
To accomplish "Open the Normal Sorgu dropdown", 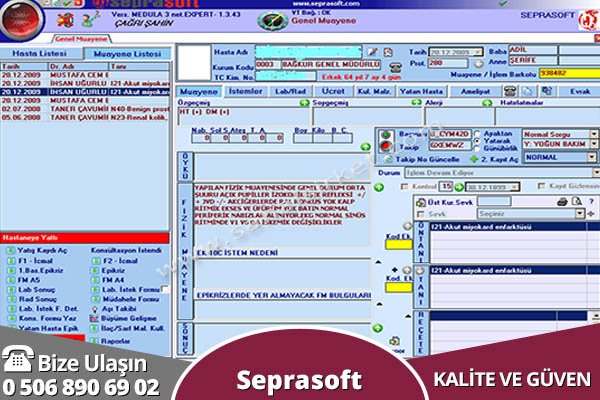I will tap(593, 134).
